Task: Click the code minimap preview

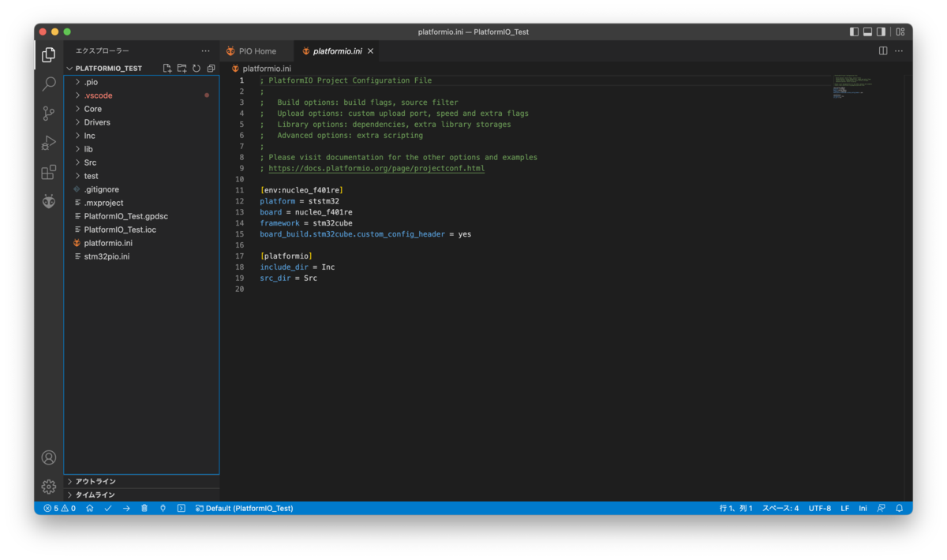Action: (x=852, y=87)
